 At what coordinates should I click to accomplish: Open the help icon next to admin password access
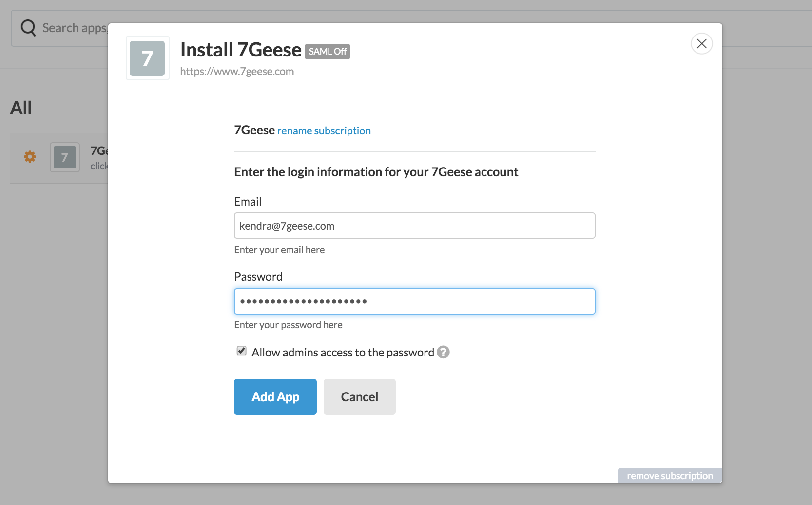(443, 352)
